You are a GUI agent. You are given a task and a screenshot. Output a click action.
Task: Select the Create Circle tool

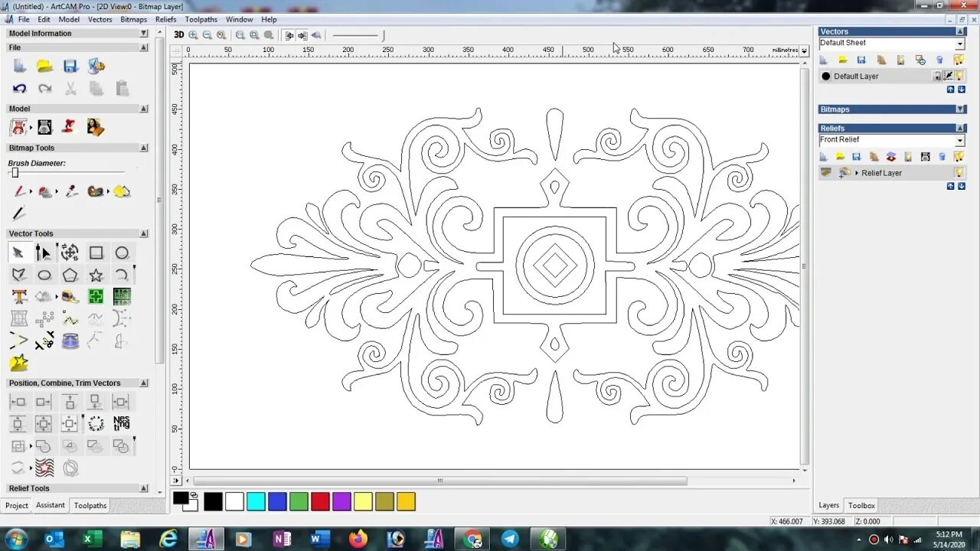122,253
